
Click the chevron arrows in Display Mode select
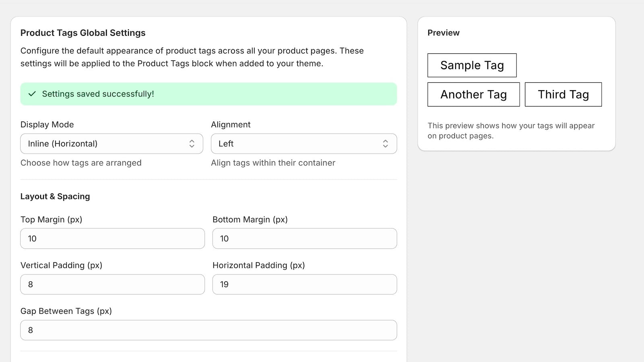[192, 144]
